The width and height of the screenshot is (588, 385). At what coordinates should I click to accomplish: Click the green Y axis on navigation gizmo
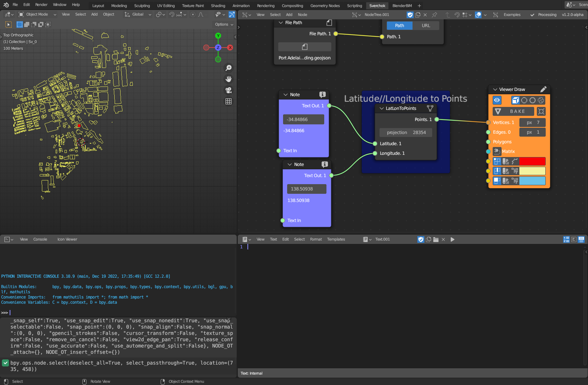coord(218,36)
